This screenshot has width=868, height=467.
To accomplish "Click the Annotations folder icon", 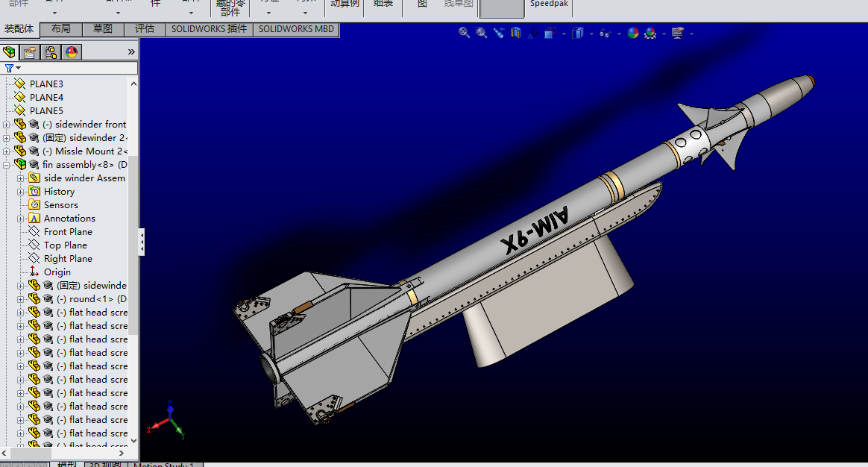I will [34, 219].
